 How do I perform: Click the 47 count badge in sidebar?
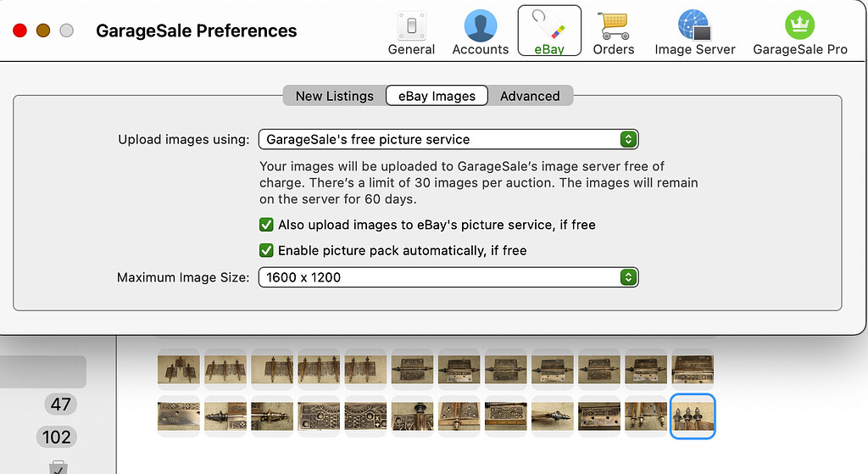(60, 404)
